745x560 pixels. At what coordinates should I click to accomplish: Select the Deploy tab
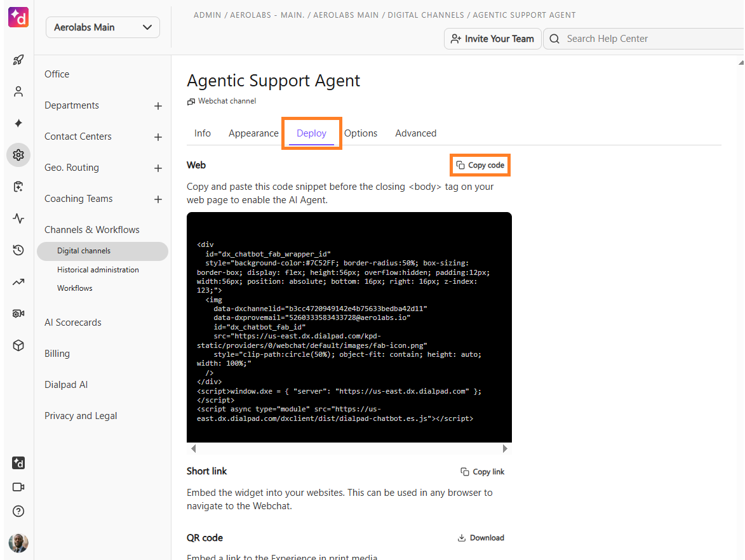(x=312, y=133)
